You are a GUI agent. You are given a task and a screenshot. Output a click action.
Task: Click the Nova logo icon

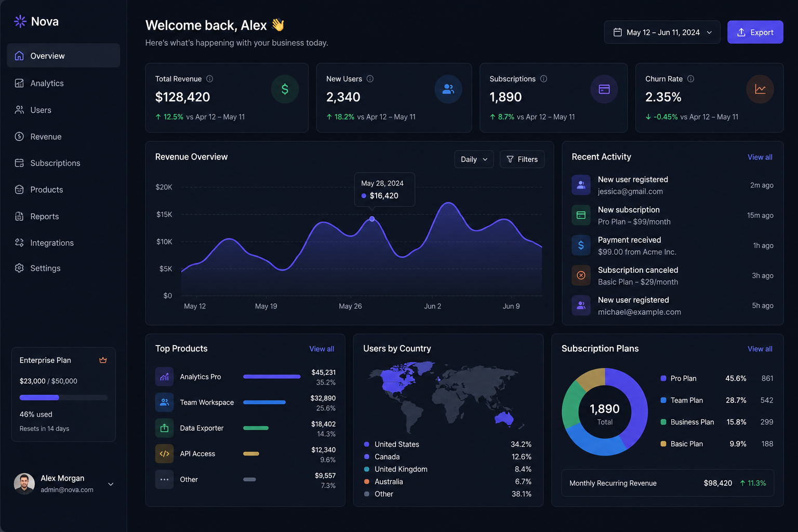[20, 21]
